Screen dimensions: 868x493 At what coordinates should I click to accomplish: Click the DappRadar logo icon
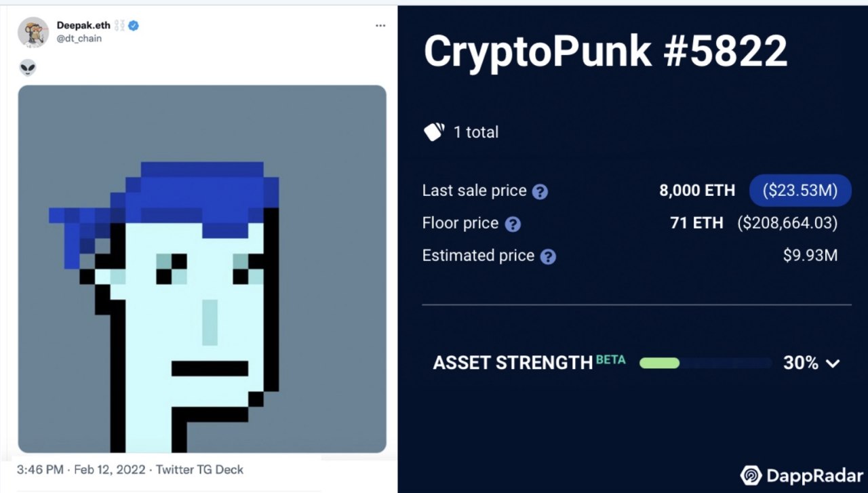(750, 475)
